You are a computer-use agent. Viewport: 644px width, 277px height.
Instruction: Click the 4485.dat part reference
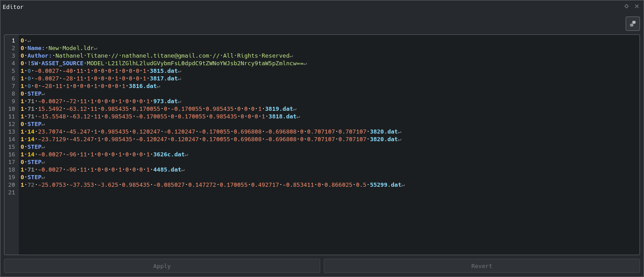point(167,170)
